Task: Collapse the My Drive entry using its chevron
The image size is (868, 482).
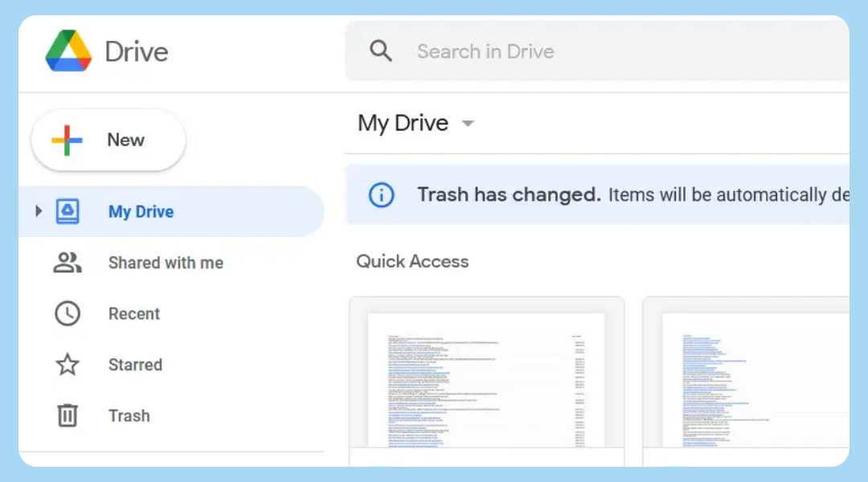Action: 38,210
